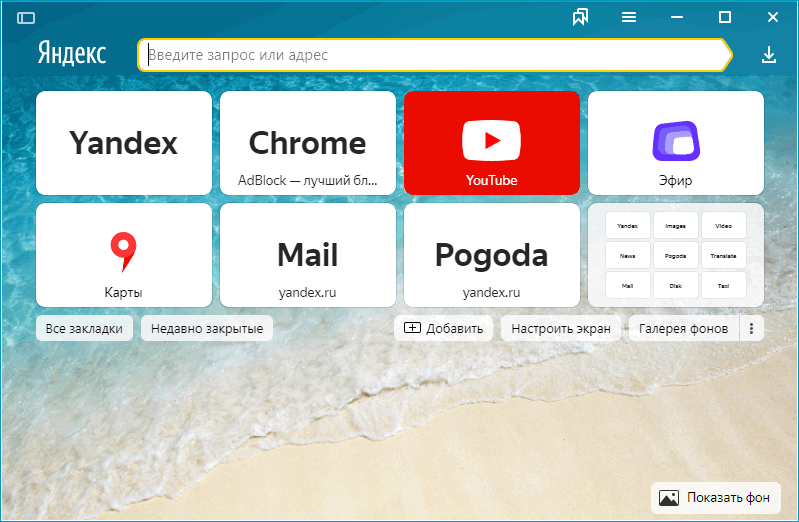The height and width of the screenshot is (522, 799).
Task: Expand the three-dot background options menu
Action: click(x=751, y=328)
